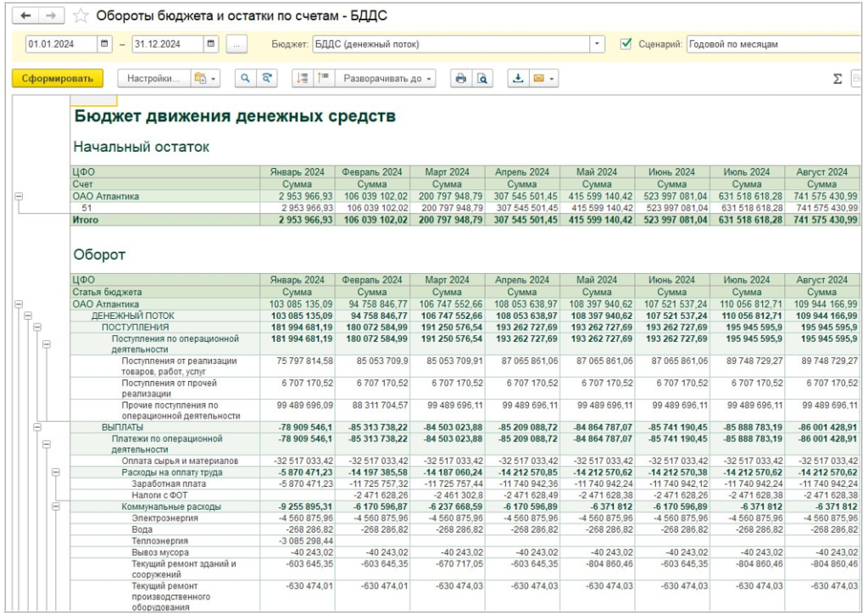
Task: Collapse the ВЫПЛАТЫ tree group
Action: click(x=37, y=427)
